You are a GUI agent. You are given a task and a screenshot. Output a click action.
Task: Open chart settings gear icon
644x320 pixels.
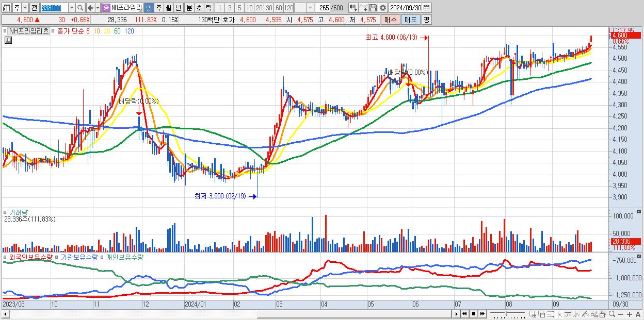(x=382, y=8)
